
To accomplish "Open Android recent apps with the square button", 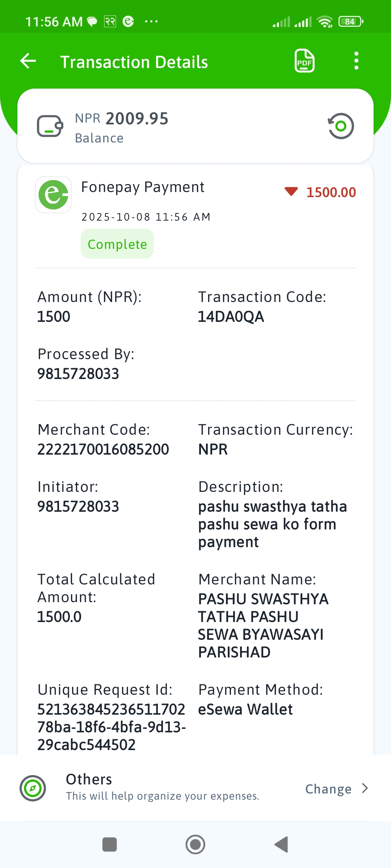I will click(x=109, y=844).
